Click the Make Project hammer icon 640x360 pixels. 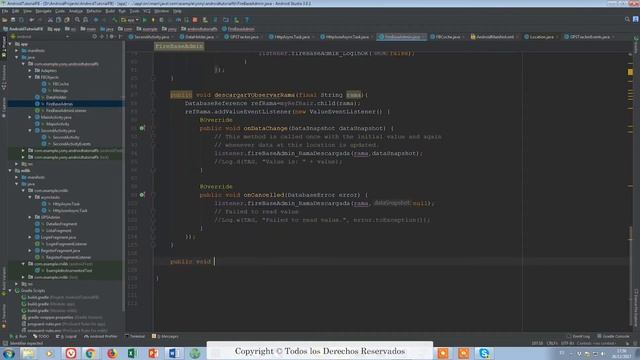[115, 20]
